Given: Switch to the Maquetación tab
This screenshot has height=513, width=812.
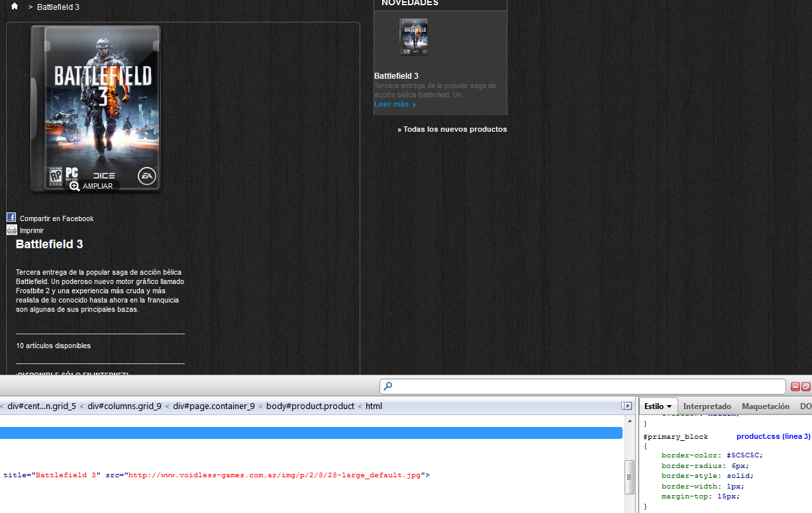Looking at the screenshot, I should [x=766, y=406].
